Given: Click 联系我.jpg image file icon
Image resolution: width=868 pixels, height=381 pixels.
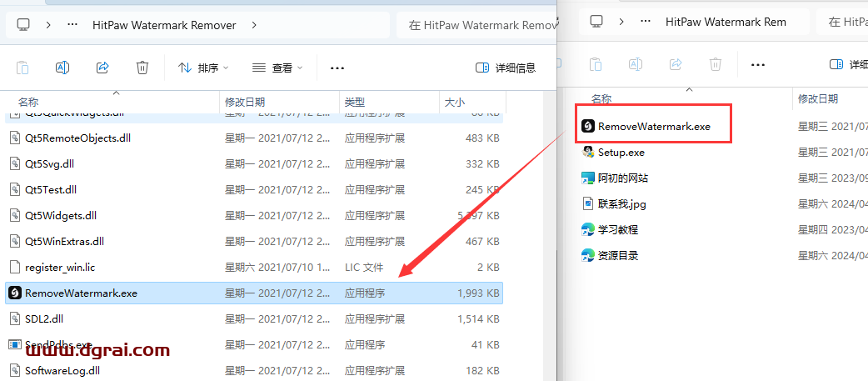Looking at the screenshot, I should [588, 203].
